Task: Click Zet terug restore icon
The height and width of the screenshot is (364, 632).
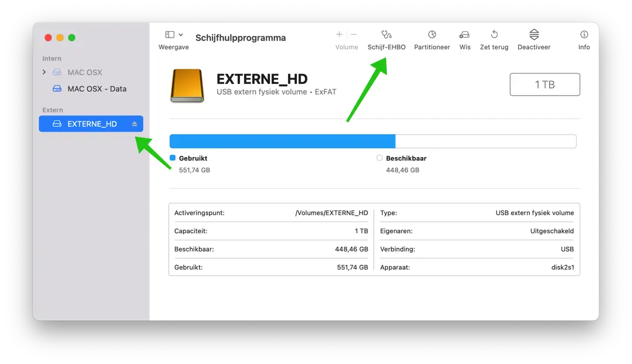Action: [x=494, y=35]
